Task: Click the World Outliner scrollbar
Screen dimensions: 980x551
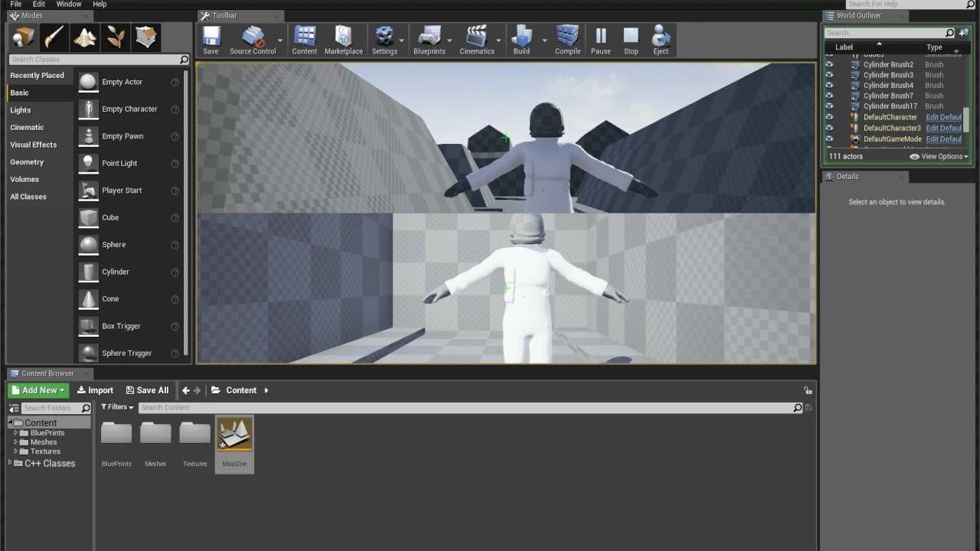Action: pos(966,120)
